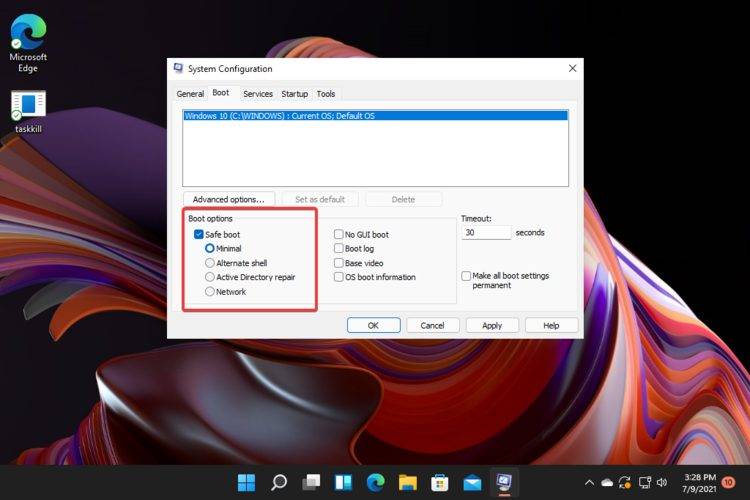The image size is (750, 500).
Task: Open the Mail app on taskbar
Action: tap(472, 483)
